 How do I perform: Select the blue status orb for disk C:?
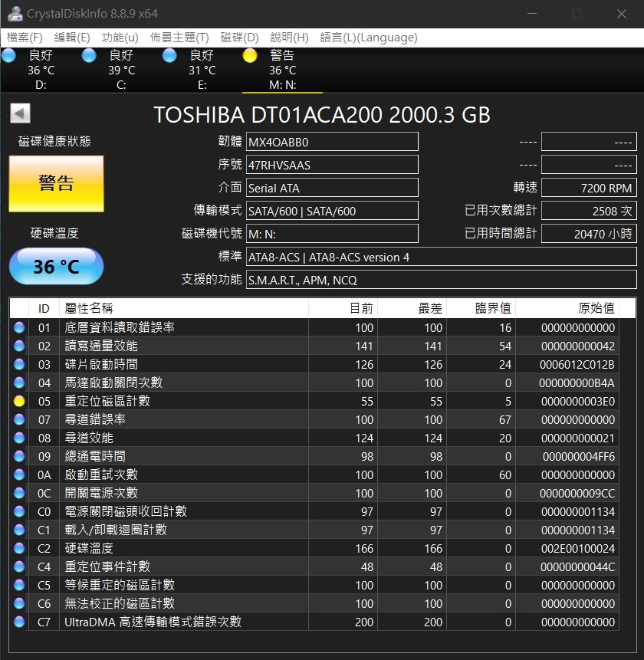(x=89, y=55)
